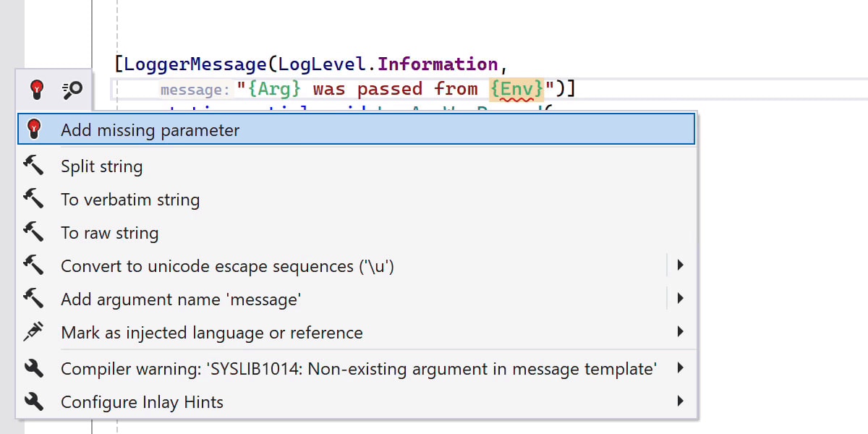Choose To raw string option
868x434 pixels.
[x=109, y=233]
